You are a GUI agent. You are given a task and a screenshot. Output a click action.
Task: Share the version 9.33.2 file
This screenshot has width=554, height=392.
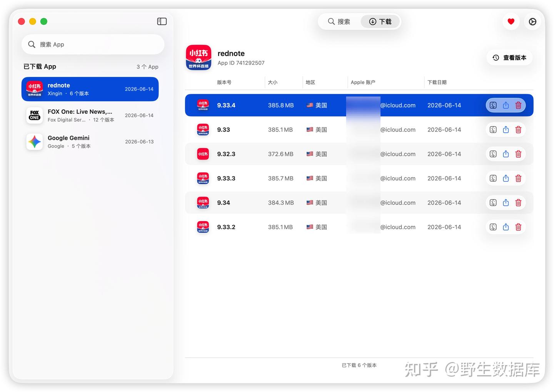coord(506,227)
